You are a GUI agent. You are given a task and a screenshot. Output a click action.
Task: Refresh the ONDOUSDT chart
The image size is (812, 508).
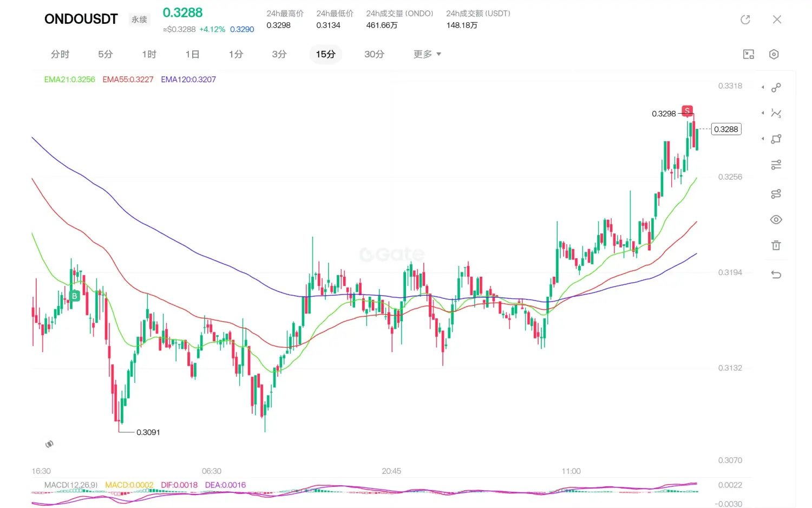[745, 19]
